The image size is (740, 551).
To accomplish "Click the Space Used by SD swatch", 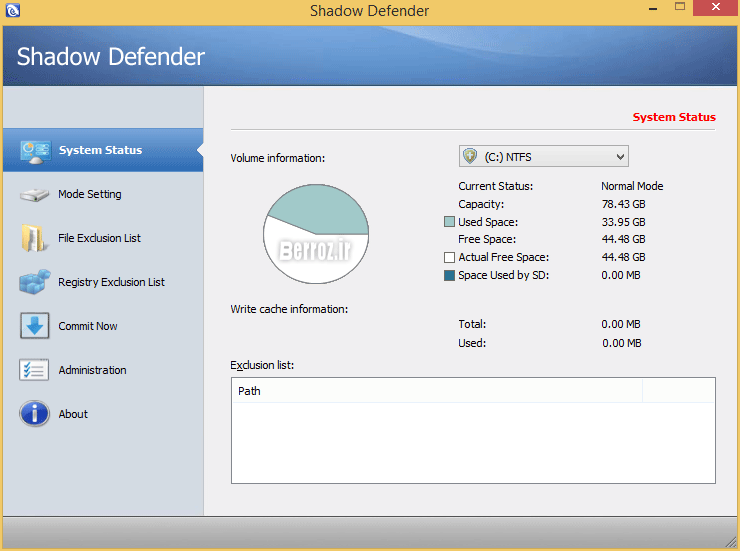I will click(x=449, y=275).
